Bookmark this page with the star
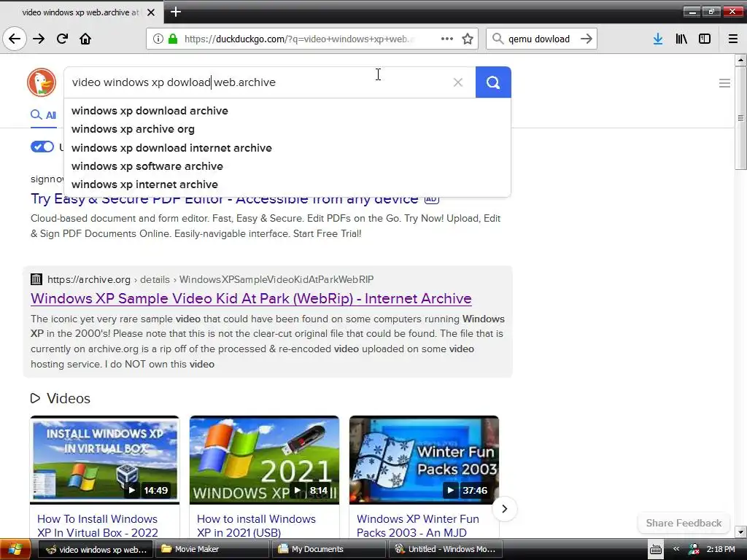Screen dimensions: 747x560 (468, 39)
